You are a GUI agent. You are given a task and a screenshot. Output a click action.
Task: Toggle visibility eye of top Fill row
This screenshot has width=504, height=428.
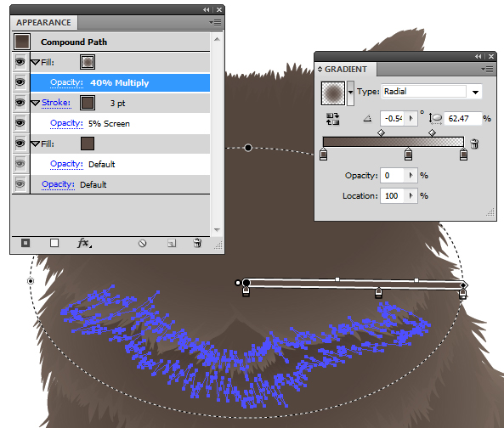click(x=20, y=62)
